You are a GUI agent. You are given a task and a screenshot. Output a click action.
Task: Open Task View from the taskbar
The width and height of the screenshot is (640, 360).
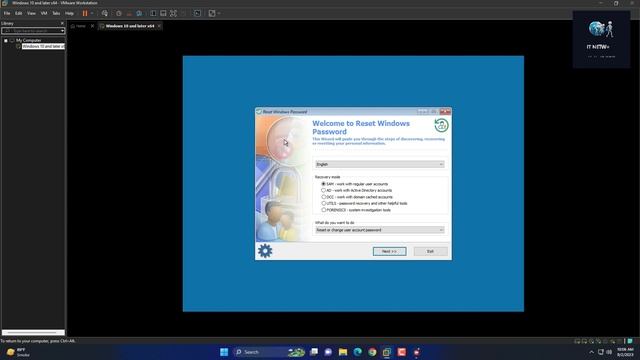coord(314,352)
